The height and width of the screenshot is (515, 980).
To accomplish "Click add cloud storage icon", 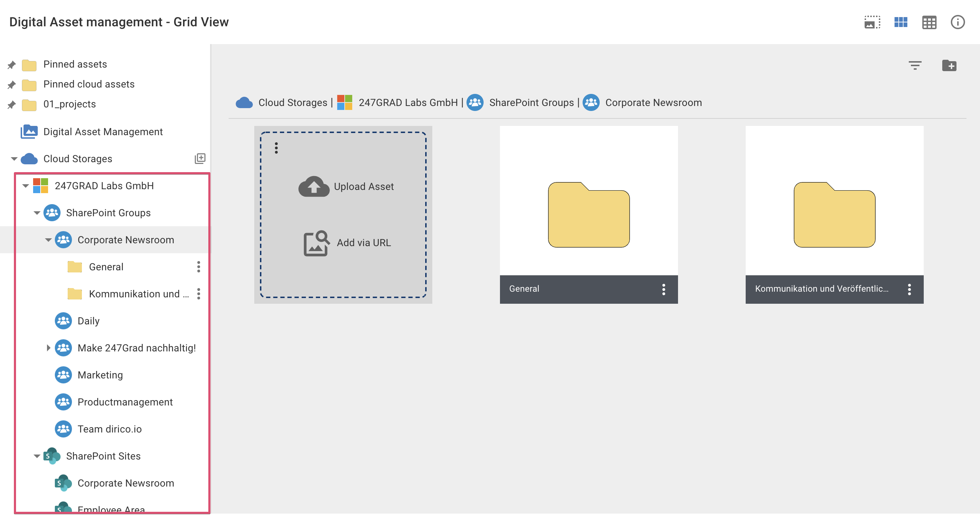I will coord(200,158).
